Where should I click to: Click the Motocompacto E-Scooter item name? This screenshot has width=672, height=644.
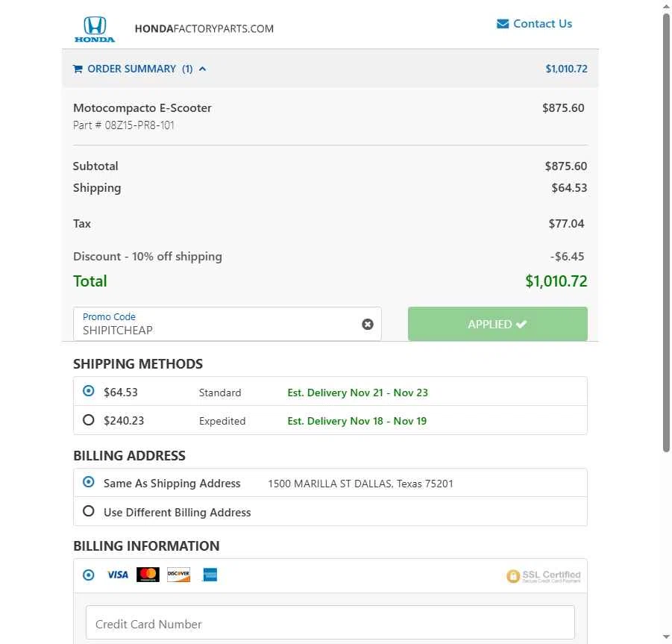point(142,107)
